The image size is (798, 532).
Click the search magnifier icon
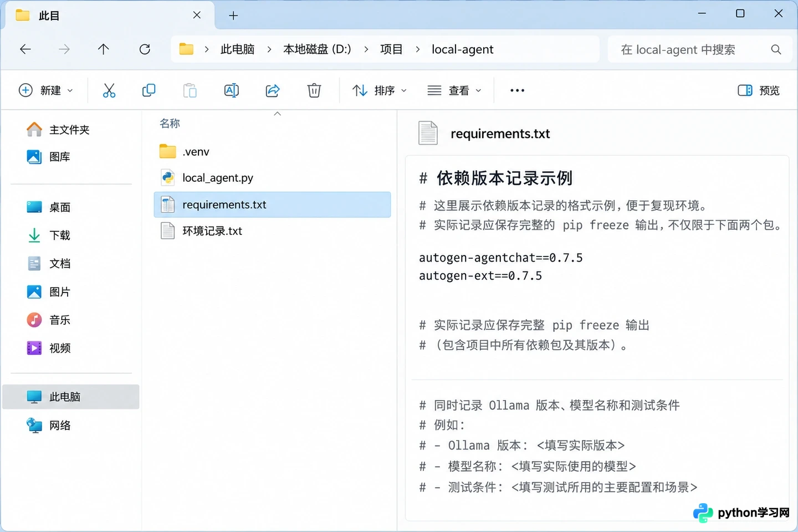click(x=776, y=49)
